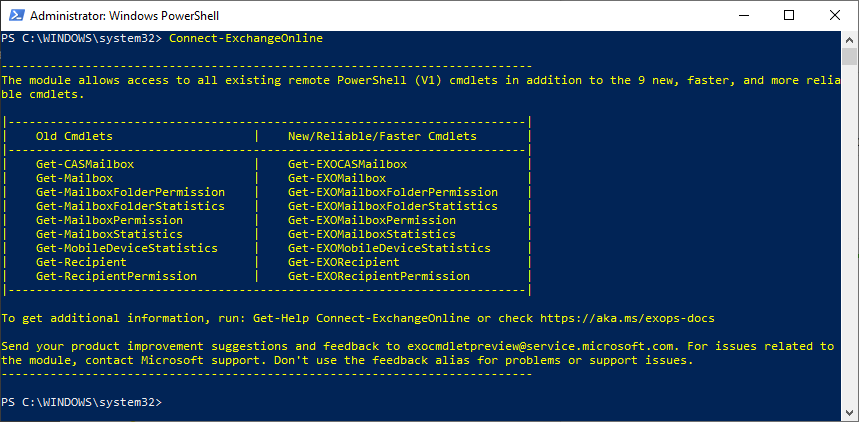Click Get-MobileDeviceStatistics cmdlet text

127,248
